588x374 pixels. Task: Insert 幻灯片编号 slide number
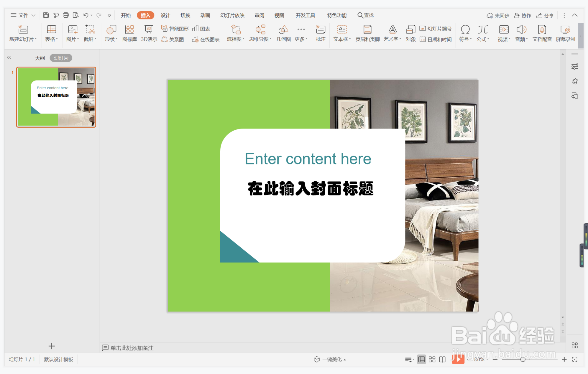pyautogui.click(x=436, y=29)
